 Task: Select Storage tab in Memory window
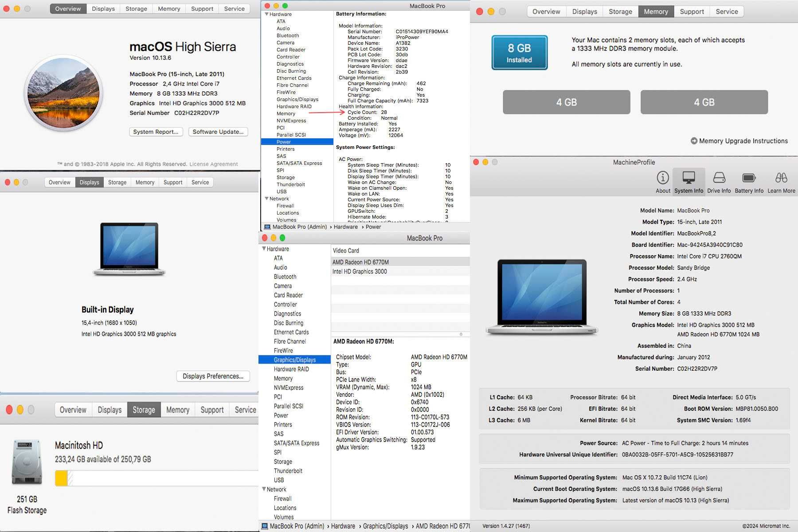[620, 12]
